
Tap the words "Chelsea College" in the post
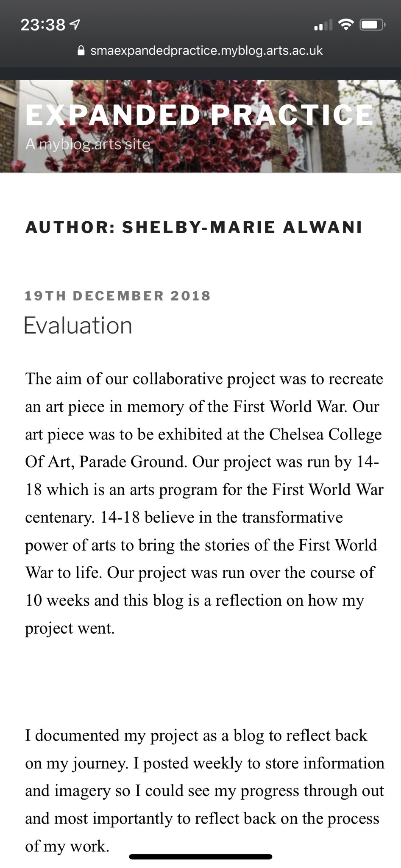point(325,434)
